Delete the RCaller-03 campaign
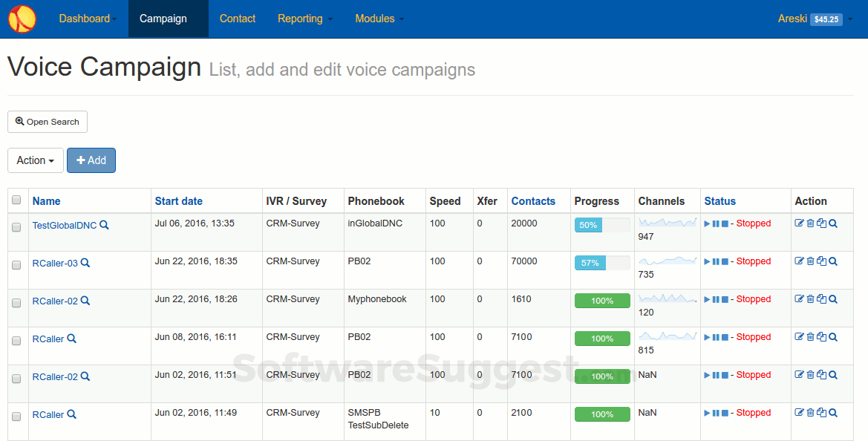The image size is (868, 441). 810,261
